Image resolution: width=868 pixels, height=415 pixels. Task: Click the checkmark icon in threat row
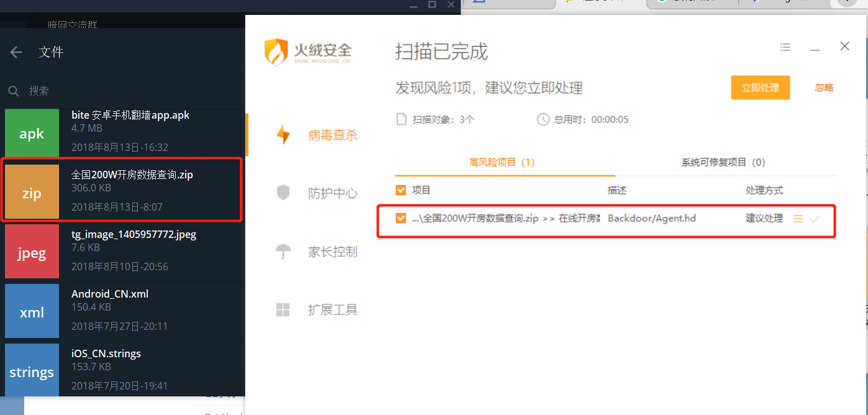(815, 219)
